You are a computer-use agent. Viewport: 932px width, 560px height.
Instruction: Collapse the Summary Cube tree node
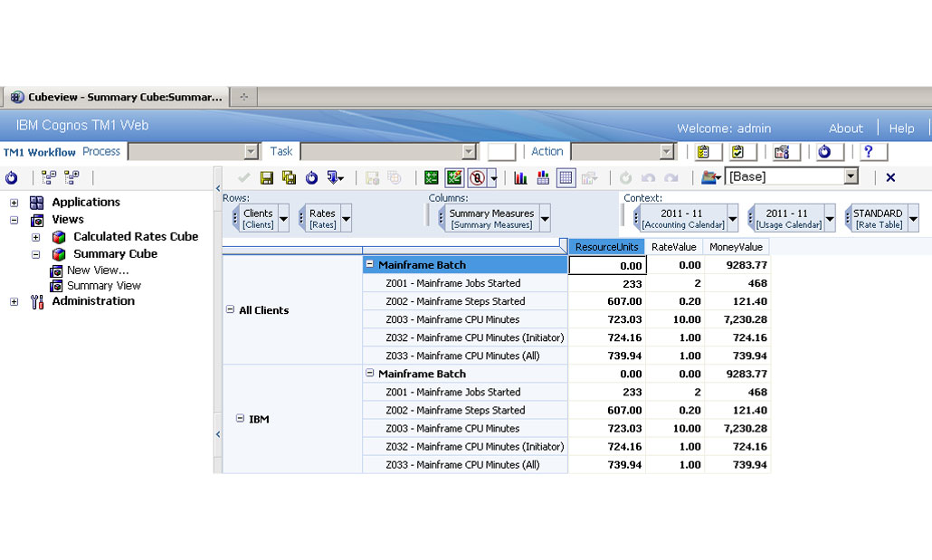click(x=35, y=254)
